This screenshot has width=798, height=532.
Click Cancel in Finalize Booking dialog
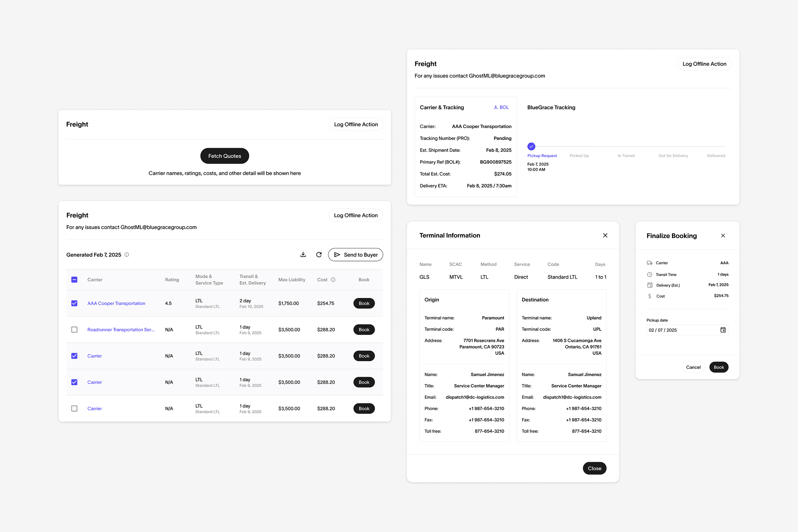pyautogui.click(x=693, y=367)
